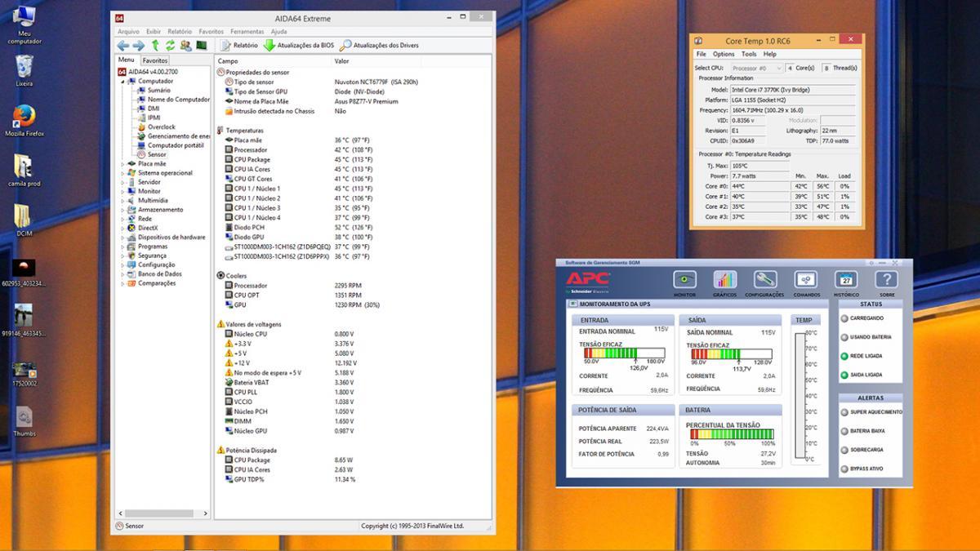Click the green up arrow in AIDA64 toolbar
The image size is (980, 551).
(x=154, y=46)
